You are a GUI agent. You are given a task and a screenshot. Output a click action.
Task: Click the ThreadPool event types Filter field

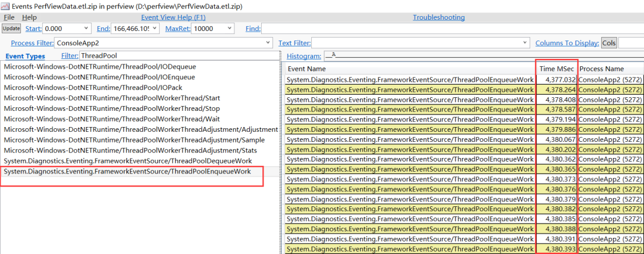(x=179, y=55)
